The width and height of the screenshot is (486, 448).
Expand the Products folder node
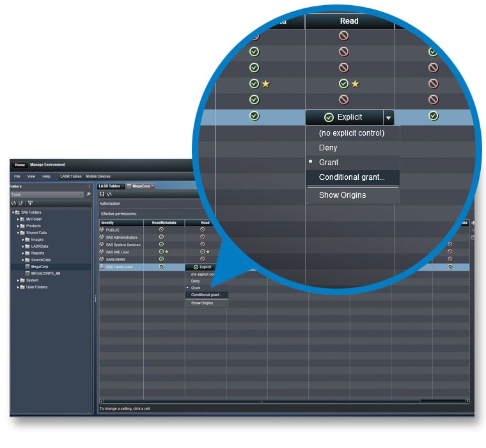[x=18, y=226]
